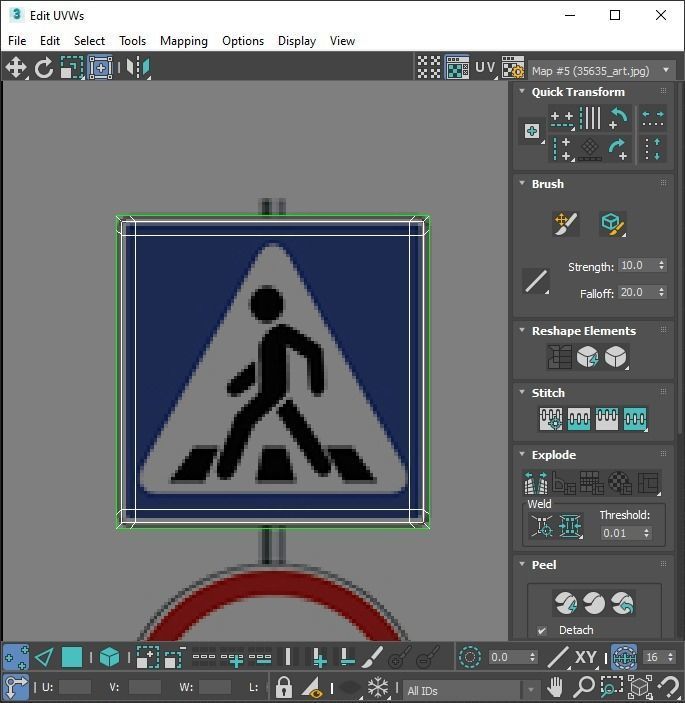This screenshot has height=703, width=685.
Task: Toggle Select By Element UV mode
Action: (109, 658)
